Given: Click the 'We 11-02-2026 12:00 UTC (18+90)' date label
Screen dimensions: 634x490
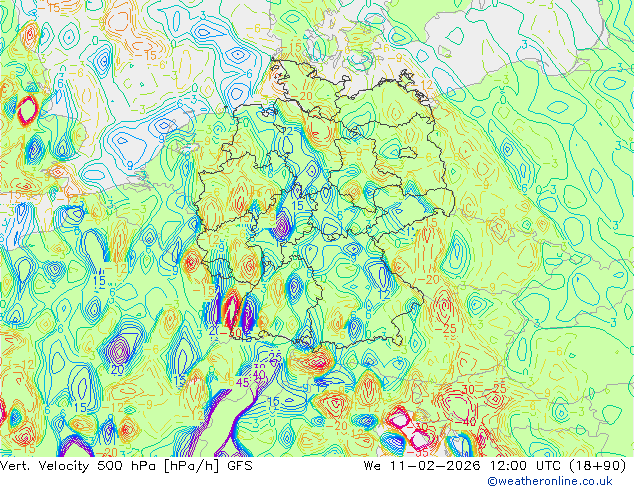Looking at the screenshot, I should pyautogui.click(x=495, y=466).
